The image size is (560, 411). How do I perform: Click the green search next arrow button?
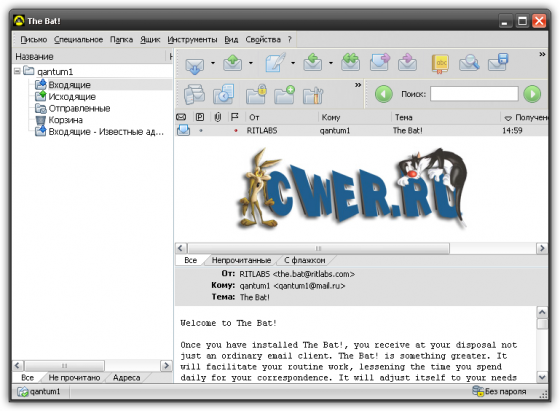532,94
